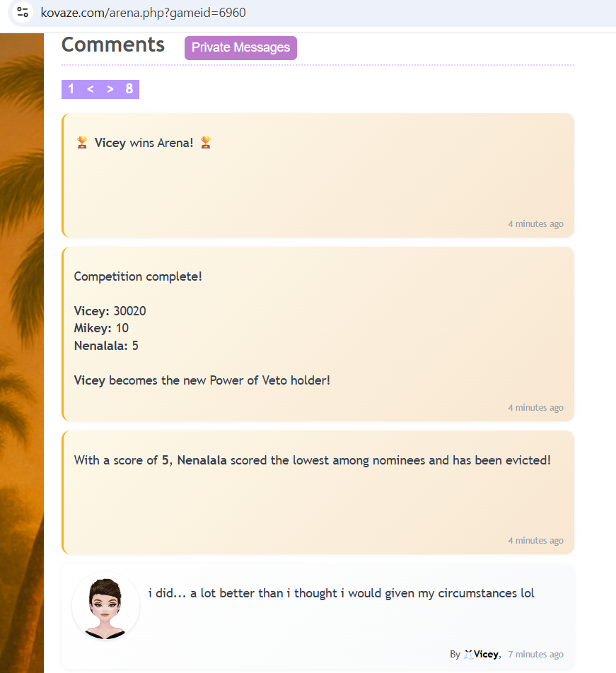Click the Comments heading
This screenshot has height=673, width=616.
(113, 45)
